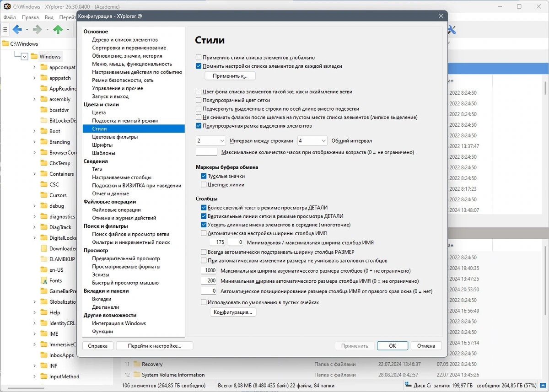The height and width of the screenshot is (392, 549).
Task: Click the folder icon next to C:\Windows path
Action: [x=5, y=44]
